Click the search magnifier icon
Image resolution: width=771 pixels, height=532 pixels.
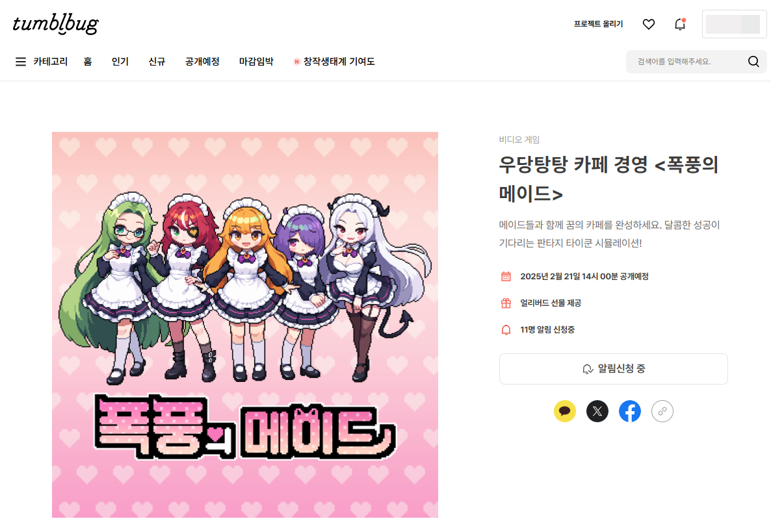pyautogui.click(x=753, y=62)
